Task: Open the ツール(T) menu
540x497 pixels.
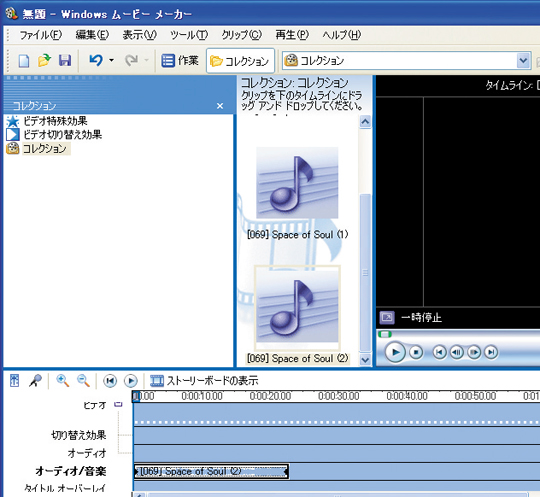Action: pos(189,35)
